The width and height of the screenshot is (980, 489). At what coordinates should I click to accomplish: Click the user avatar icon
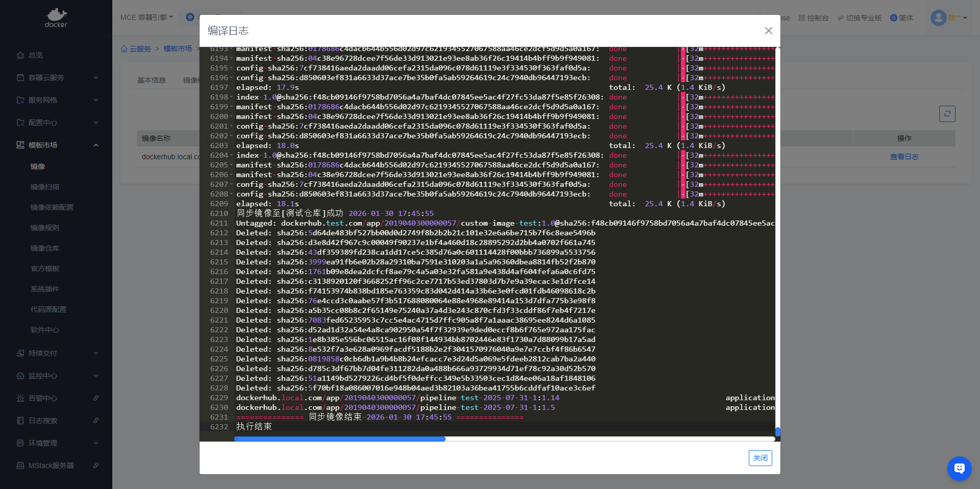938,18
